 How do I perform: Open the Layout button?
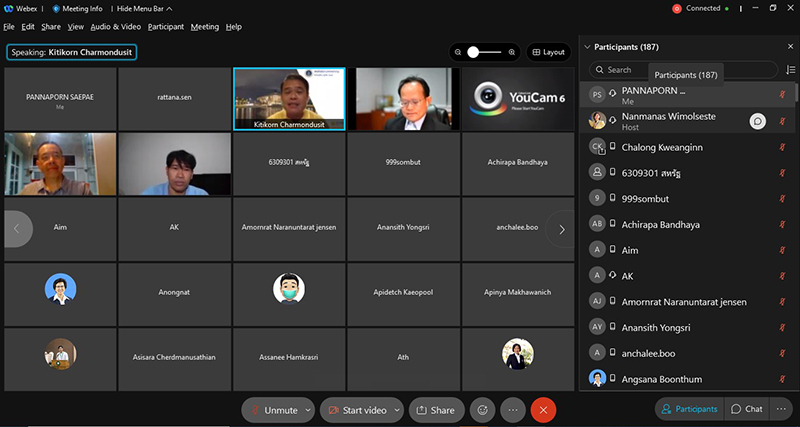[x=548, y=52]
